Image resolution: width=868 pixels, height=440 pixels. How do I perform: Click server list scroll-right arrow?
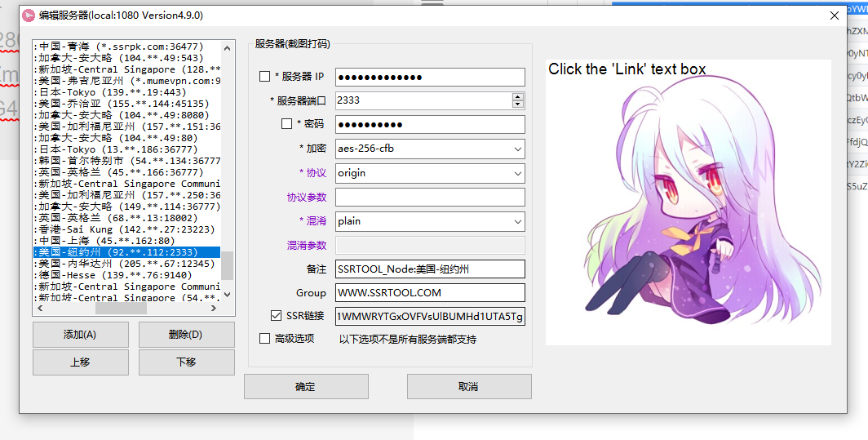[214, 308]
